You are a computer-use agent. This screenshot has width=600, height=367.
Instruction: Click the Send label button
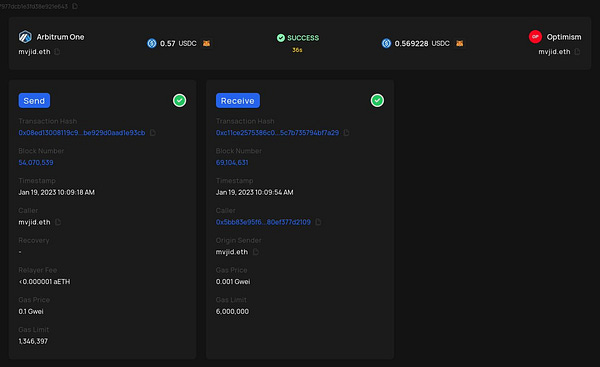pos(34,101)
